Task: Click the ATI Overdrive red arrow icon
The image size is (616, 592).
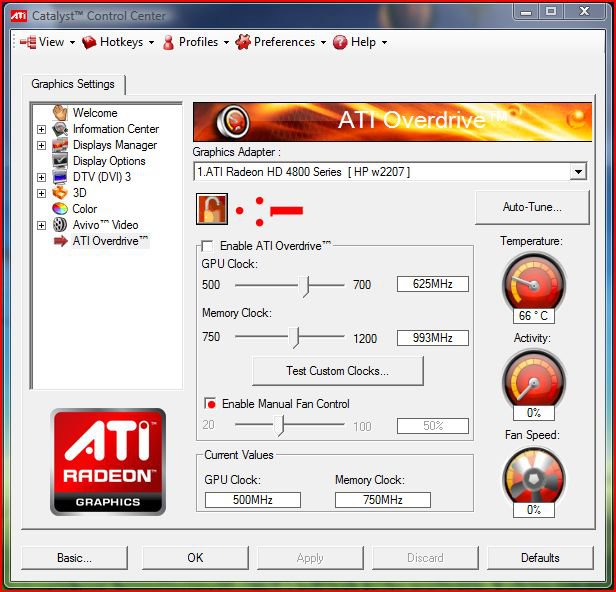Action: pos(60,241)
